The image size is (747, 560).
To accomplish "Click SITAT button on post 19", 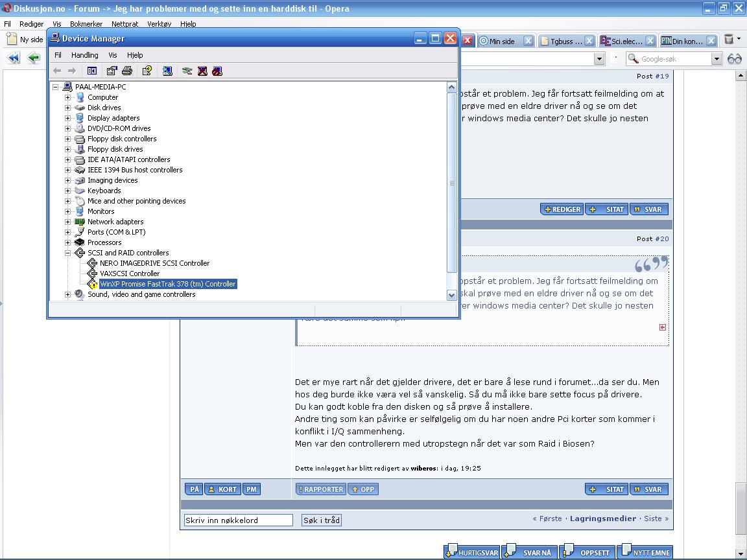I will point(607,209).
